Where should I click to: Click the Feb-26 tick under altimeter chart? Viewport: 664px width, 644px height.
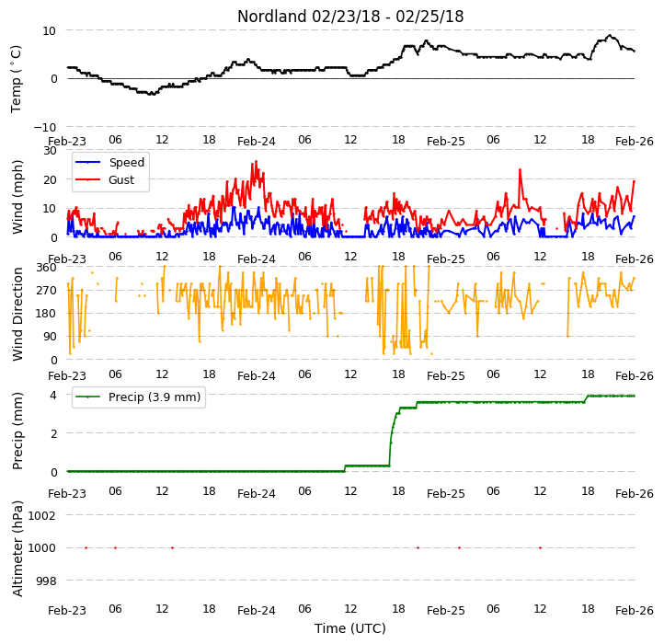point(635,611)
